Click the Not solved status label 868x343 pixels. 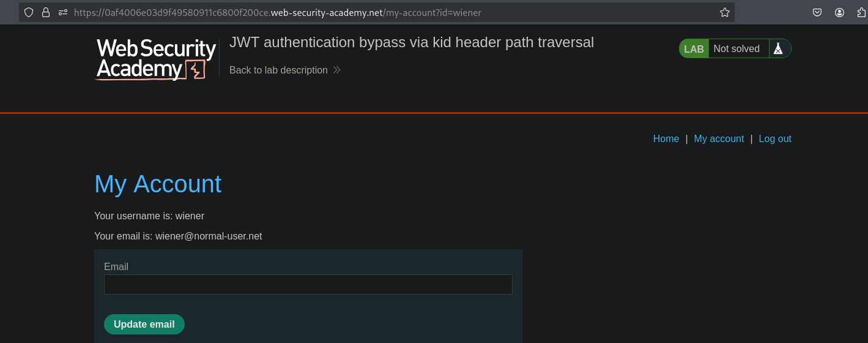[736, 49]
